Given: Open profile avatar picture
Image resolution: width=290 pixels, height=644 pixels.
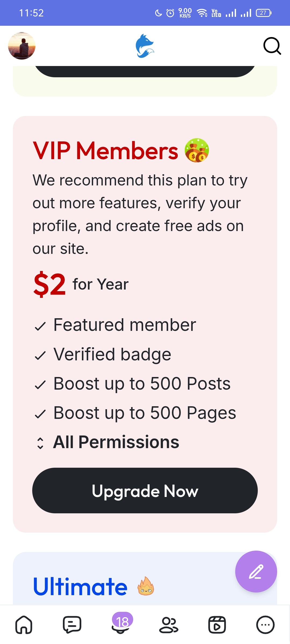Looking at the screenshot, I should 22,46.
